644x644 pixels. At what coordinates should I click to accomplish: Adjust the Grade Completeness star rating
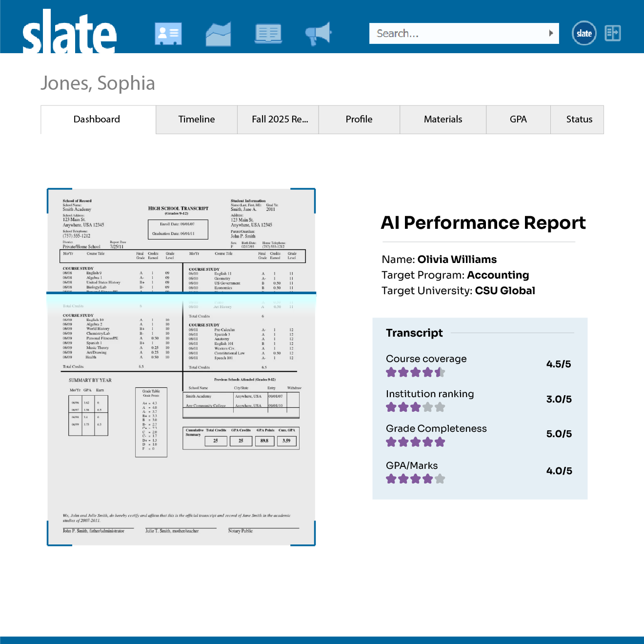pos(415,442)
